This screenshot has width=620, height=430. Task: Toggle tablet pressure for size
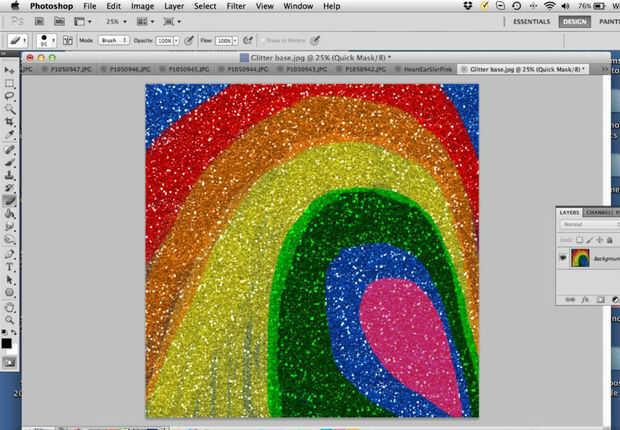pyautogui.click(x=315, y=40)
